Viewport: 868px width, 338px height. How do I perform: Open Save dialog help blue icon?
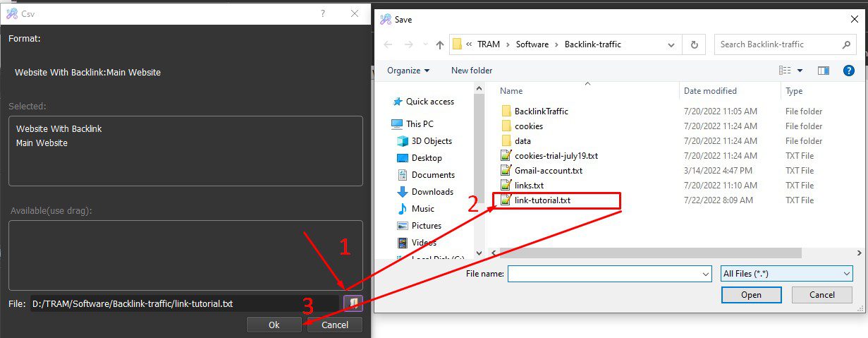(x=849, y=71)
